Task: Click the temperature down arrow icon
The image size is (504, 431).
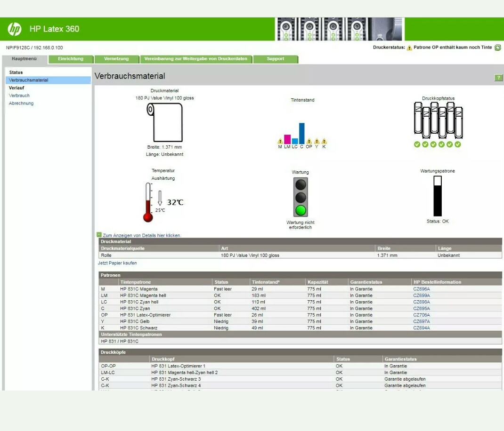Action: coord(160,198)
